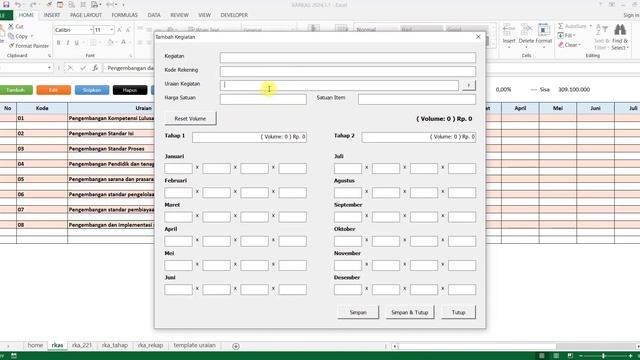640x360 pixels.
Task: Open the Format cells menu in the ribbon
Action: pos(544,36)
